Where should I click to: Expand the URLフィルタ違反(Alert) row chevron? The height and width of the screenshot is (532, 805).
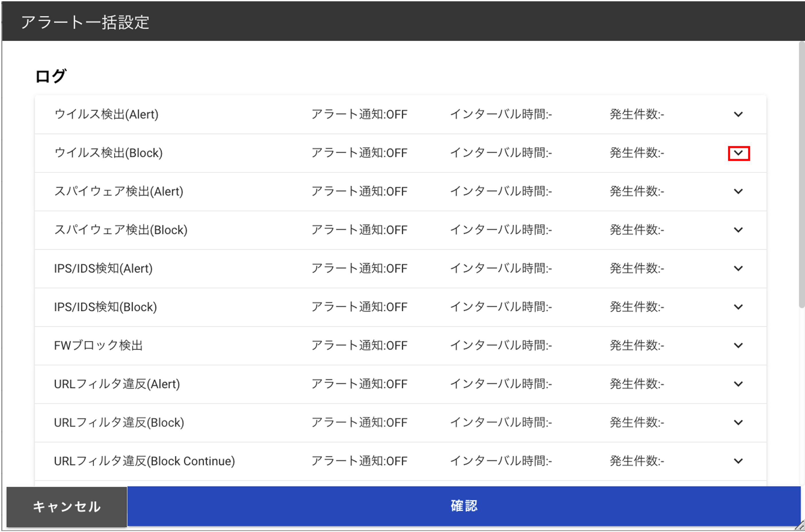[x=738, y=384]
